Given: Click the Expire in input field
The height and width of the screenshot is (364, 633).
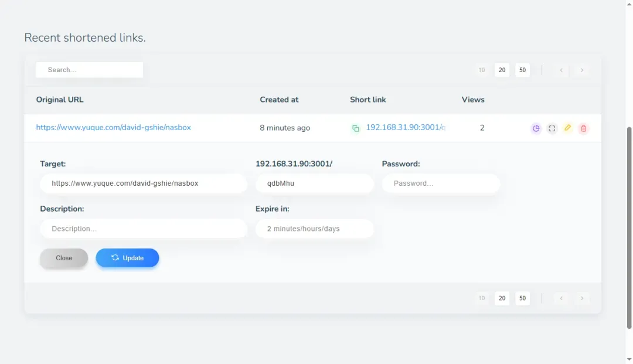Looking at the screenshot, I should pyautogui.click(x=314, y=229).
